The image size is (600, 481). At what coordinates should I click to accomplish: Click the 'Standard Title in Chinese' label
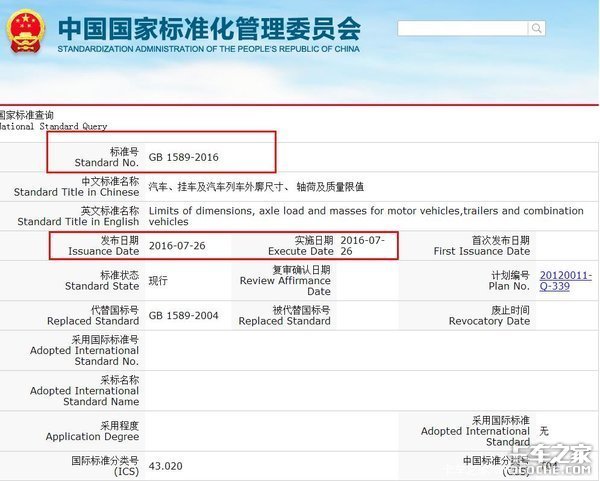point(77,187)
